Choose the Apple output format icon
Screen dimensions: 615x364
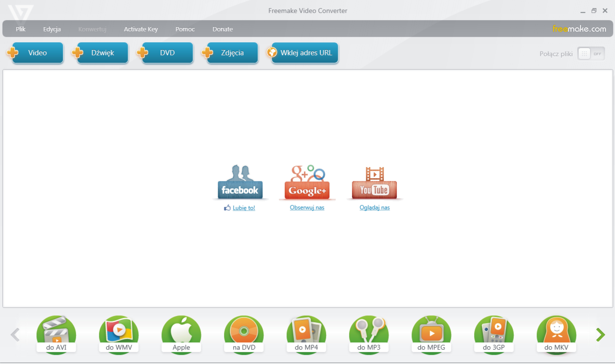click(181, 334)
